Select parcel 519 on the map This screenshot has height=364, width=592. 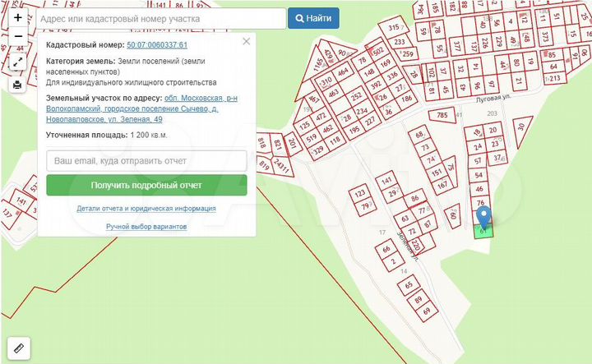[x=312, y=139]
